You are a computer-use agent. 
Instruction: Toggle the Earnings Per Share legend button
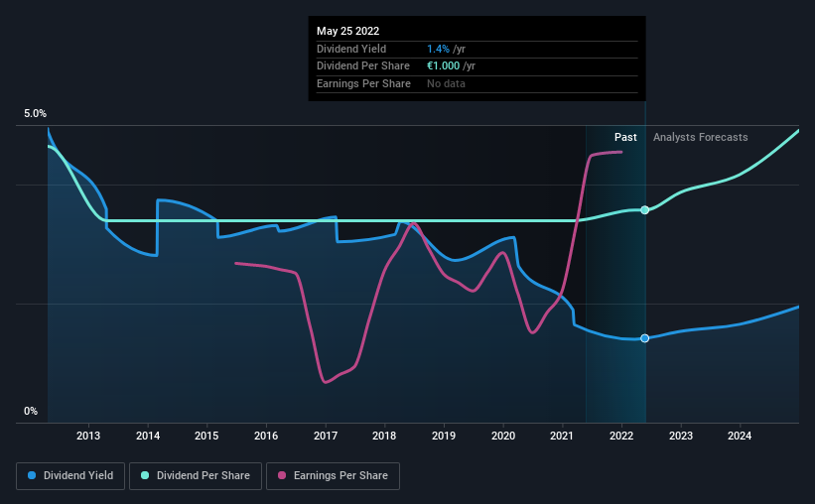pos(333,476)
